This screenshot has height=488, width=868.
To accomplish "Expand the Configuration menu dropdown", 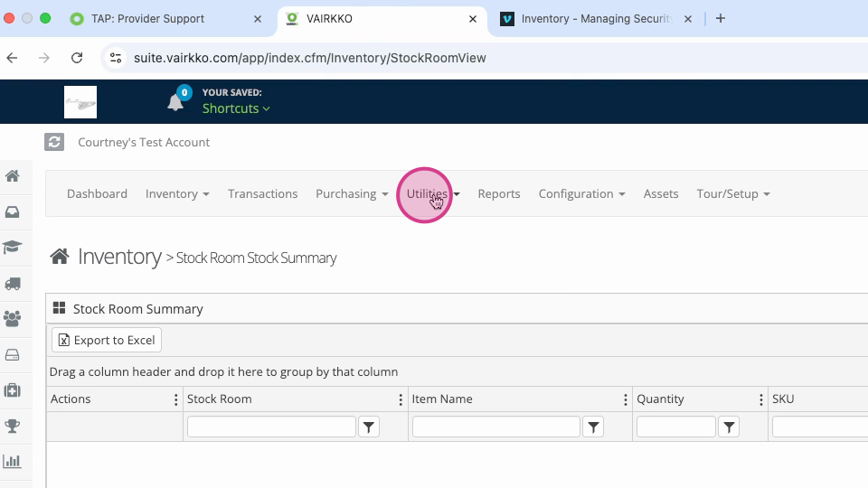I will click(581, 193).
